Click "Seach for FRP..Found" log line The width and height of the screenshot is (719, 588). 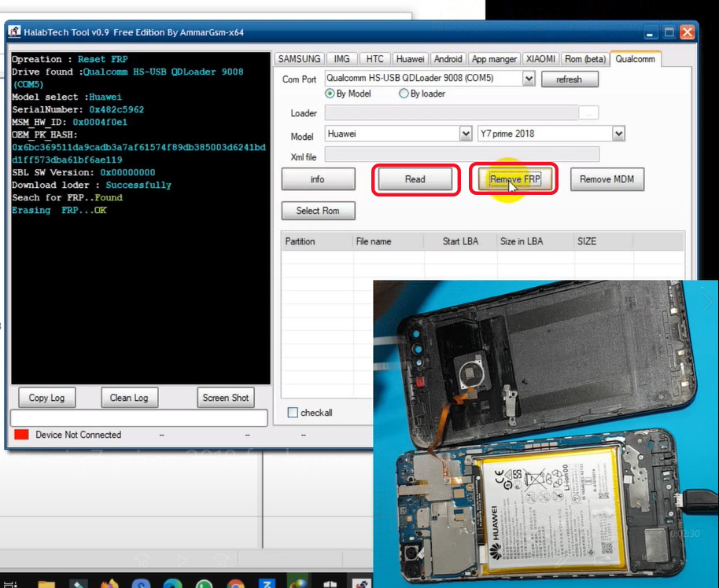[x=68, y=197]
